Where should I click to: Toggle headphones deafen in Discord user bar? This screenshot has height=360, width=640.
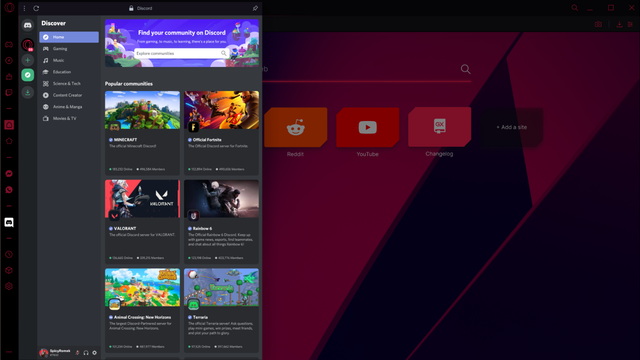[x=86, y=353]
